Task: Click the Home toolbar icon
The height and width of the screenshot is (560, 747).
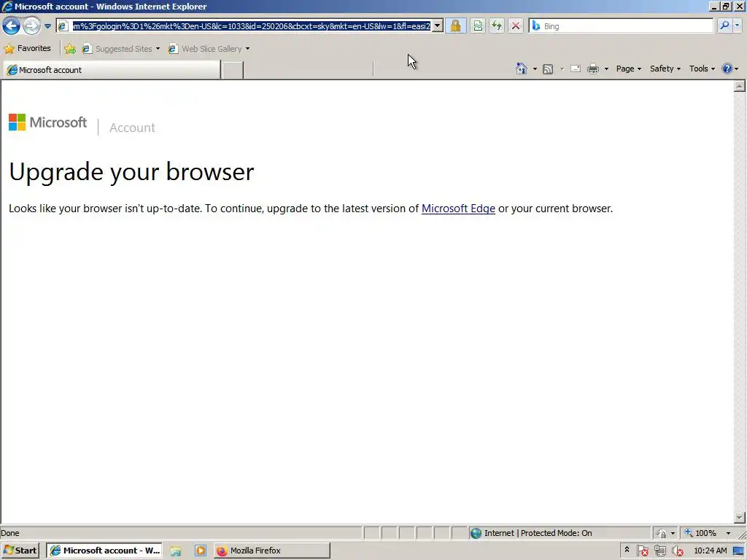Action: (x=521, y=69)
